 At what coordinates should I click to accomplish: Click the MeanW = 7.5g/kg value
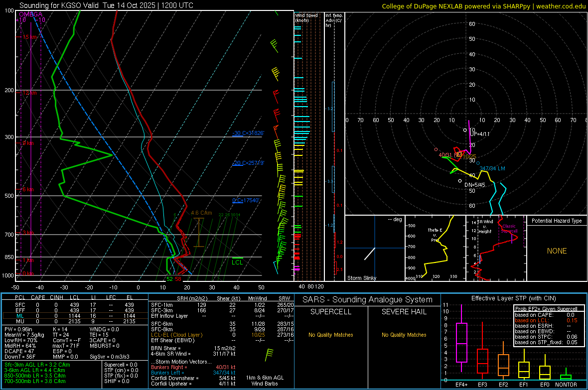[25, 335]
